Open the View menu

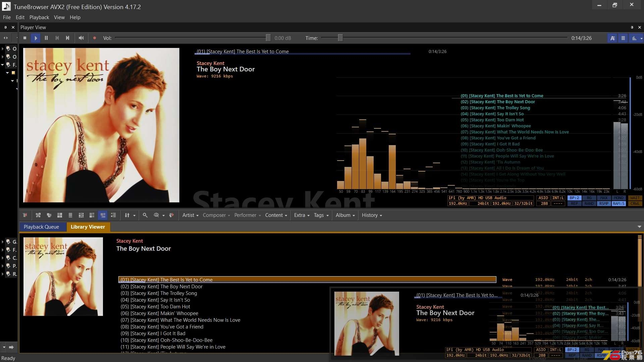pyautogui.click(x=59, y=17)
